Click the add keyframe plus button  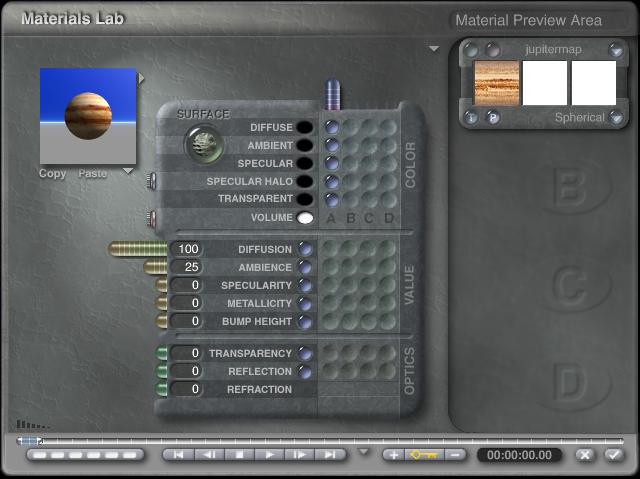(x=393, y=455)
